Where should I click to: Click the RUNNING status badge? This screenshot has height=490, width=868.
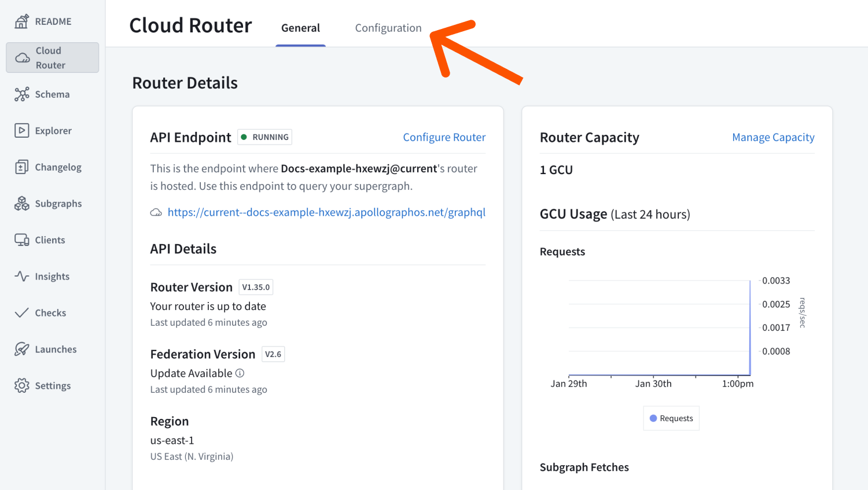coord(264,137)
